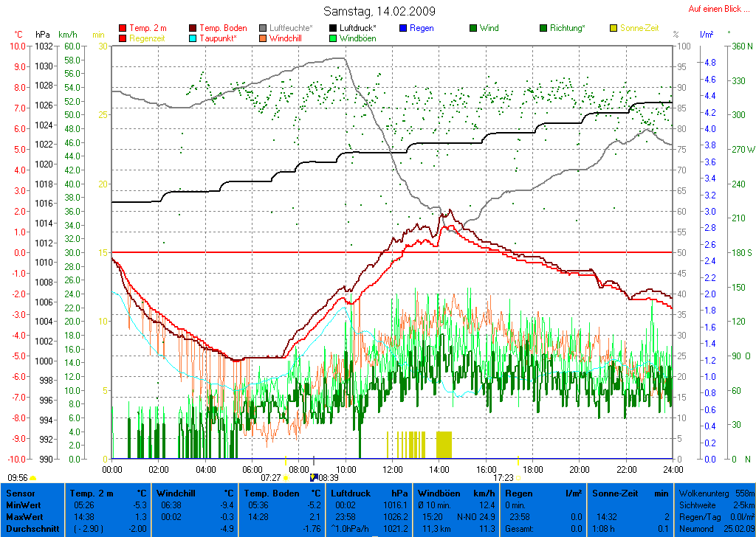Click the chart title Samstag, 14.02.2009
Viewport: 756px width, 537px height.
(379, 11)
